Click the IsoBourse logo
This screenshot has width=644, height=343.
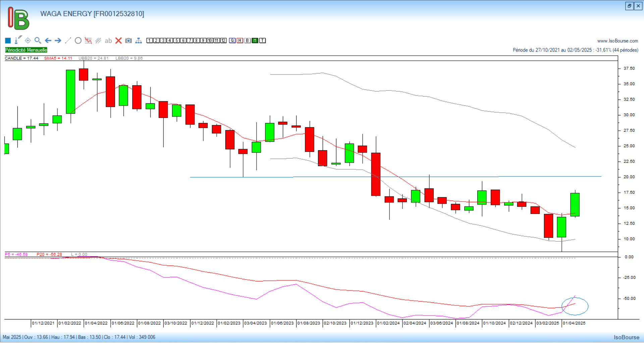point(18,18)
